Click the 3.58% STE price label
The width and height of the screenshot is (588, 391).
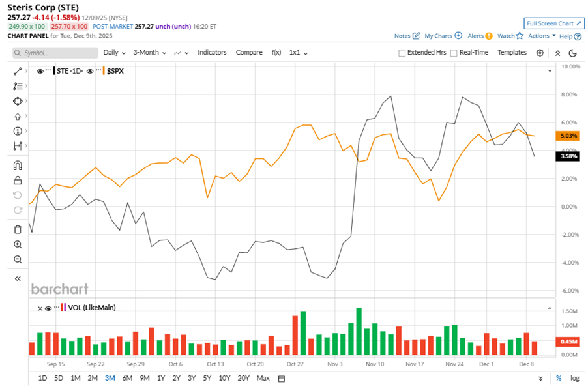tap(567, 156)
